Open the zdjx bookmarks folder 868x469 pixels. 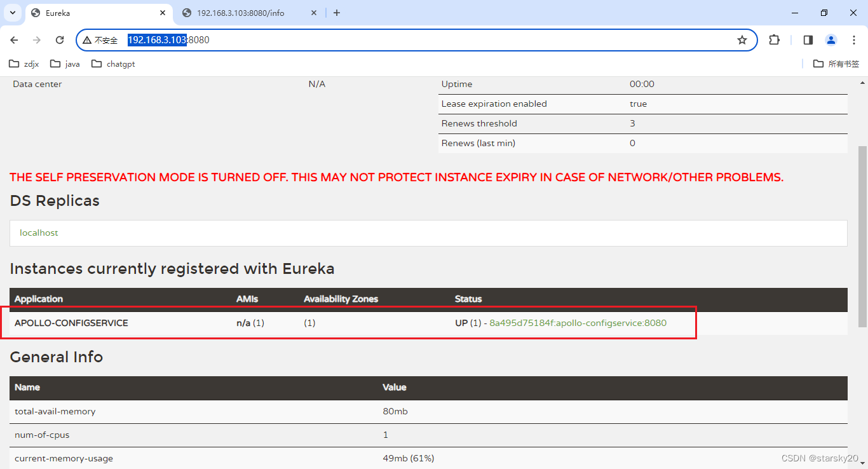coord(24,64)
